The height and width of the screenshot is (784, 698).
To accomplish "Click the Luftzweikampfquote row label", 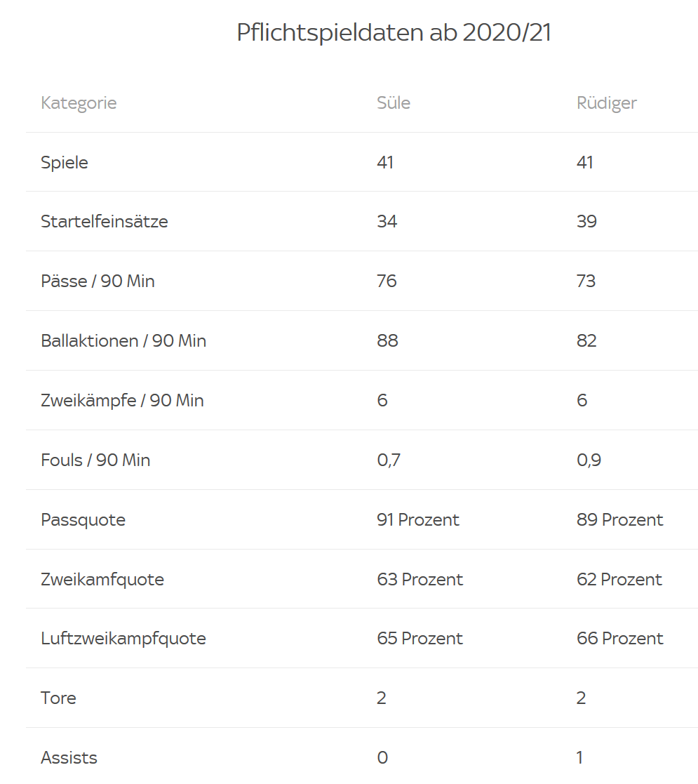I will click(x=123, y=639).
